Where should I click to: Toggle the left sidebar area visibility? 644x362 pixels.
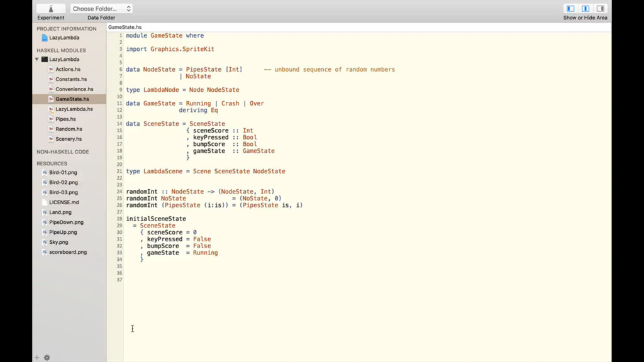(571, 8)
